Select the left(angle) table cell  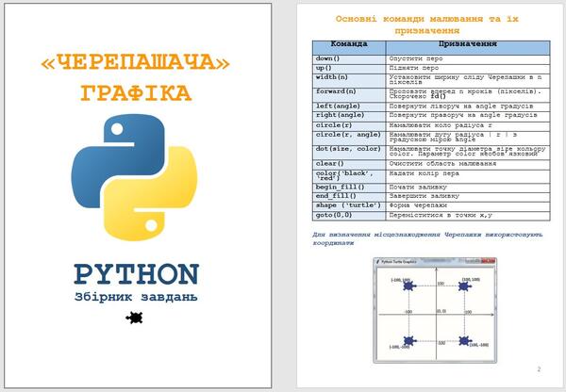pos(349,106)
